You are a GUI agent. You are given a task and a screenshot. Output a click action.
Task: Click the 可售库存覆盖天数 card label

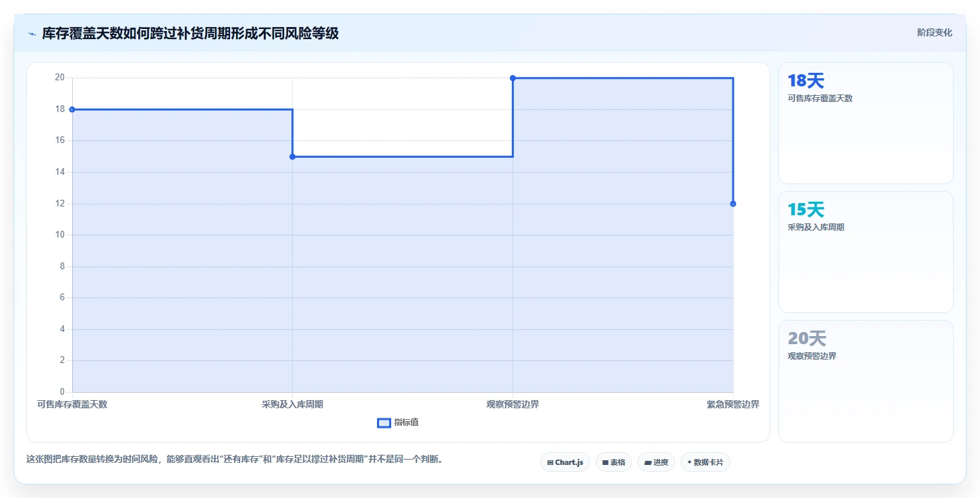820,99
